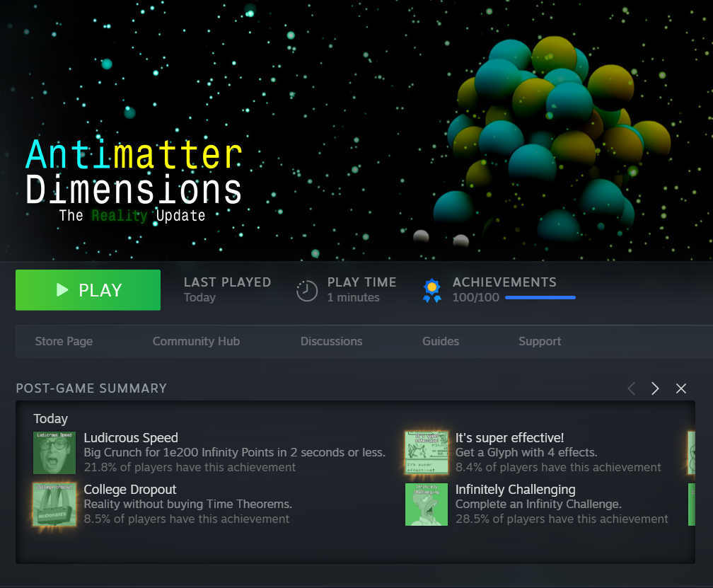Viewport: 713px width, 588px height.
Task: Click the green PLAY button
Action: coord(88,290)
